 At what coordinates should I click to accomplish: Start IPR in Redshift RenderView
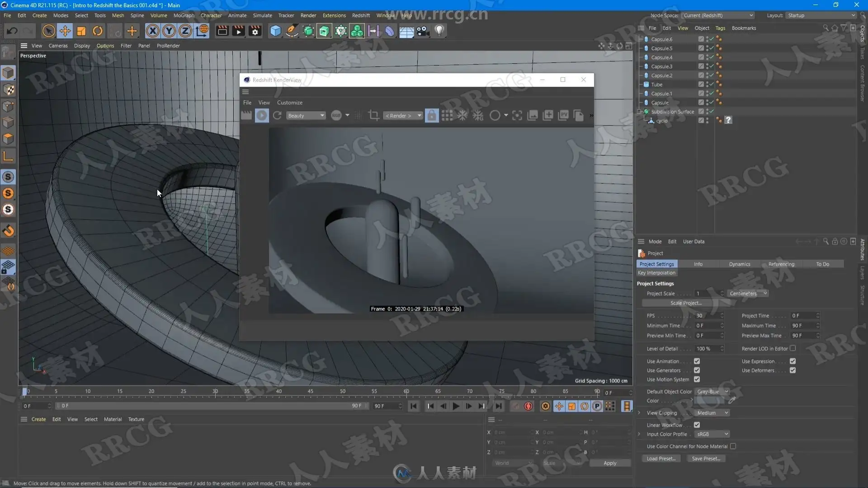pos(262,116)
